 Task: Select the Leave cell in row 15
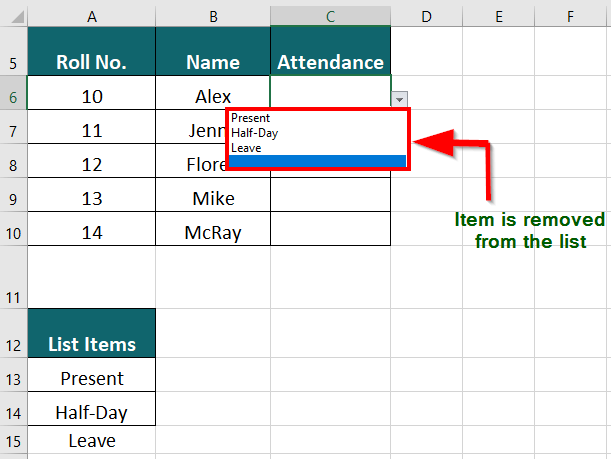click(92, 440)
